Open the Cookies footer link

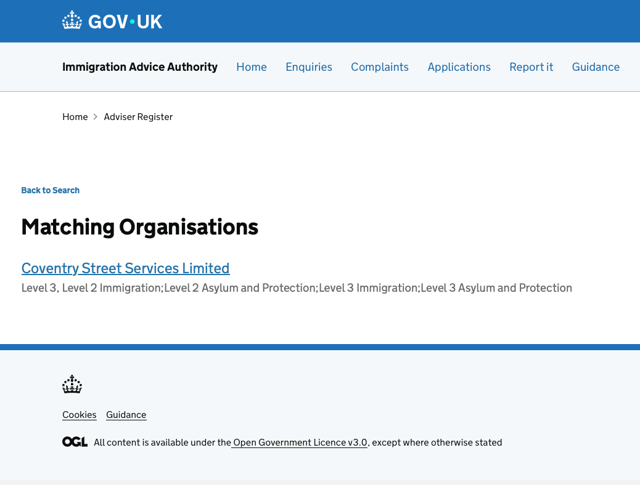click(79, 415)
